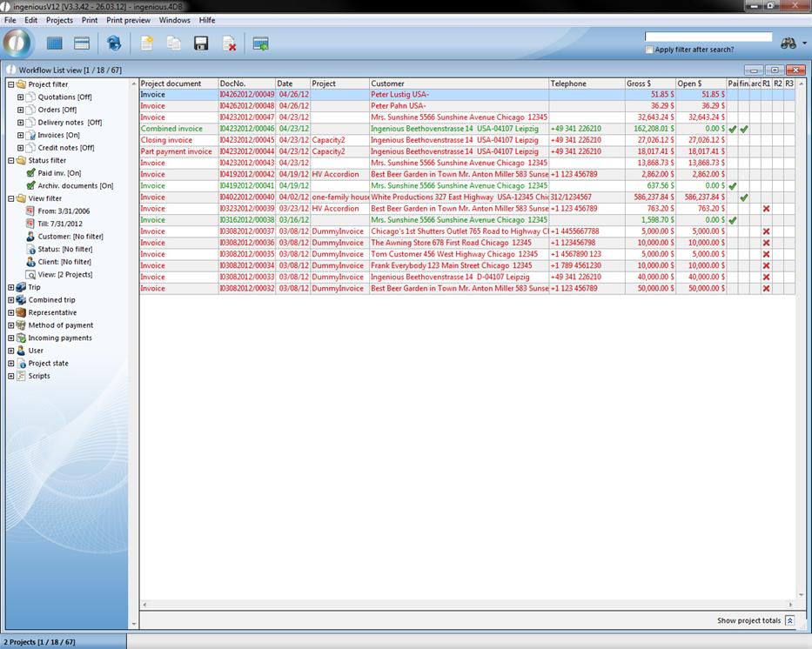Click the binoculars search icon
812x649 pixels.
point(788,43)
